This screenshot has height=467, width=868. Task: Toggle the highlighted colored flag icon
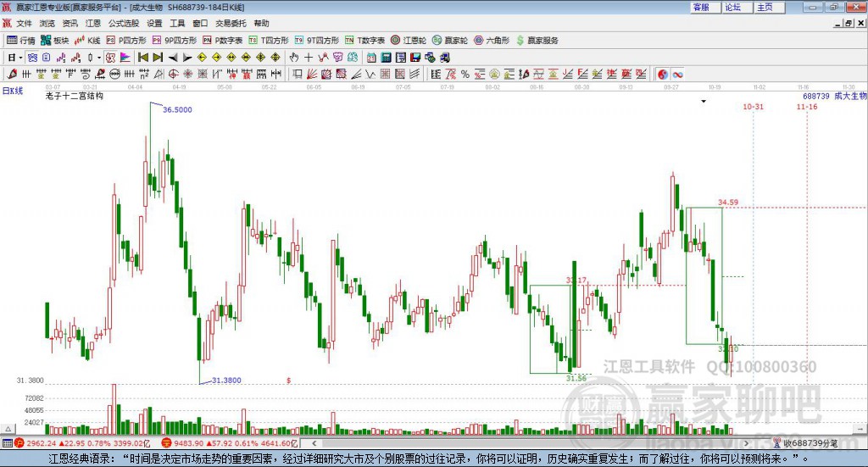tap(125, 58)
